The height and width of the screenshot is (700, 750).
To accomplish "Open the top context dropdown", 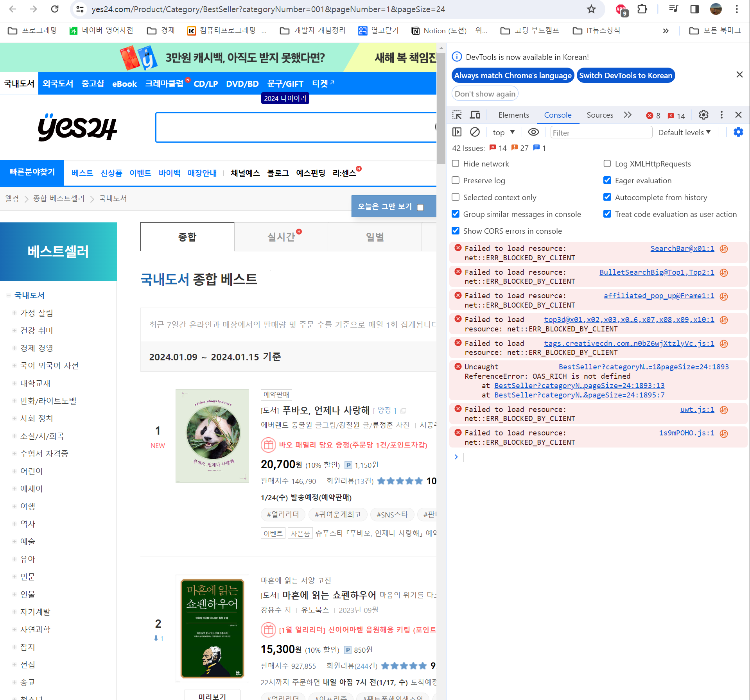I will pyautogui.click(x=504, y=132).
